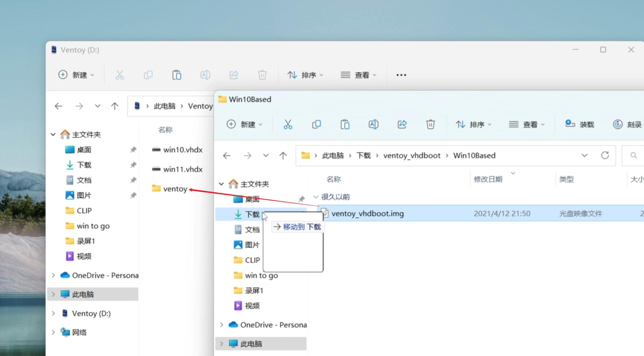Image resolution: width=644 pixels, height=356 pixels.
Task: Click the Copy icon in the Ventoy window
Action: (148, 75)
